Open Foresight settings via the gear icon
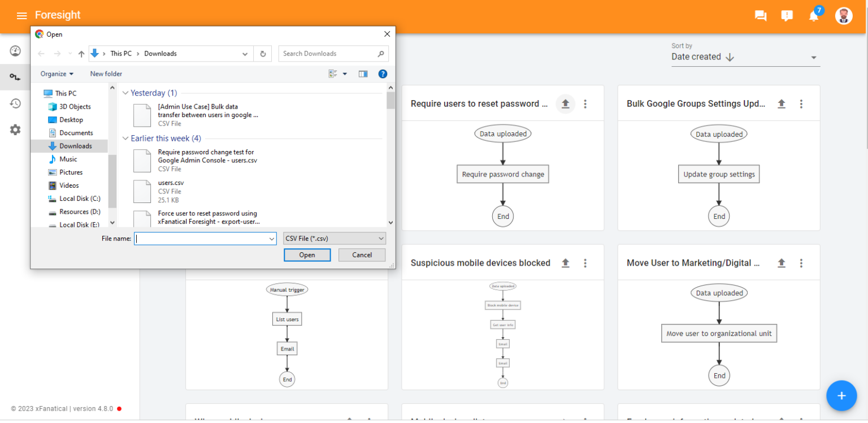Image resolution: width=868 pixels, height=423 pixels. 15,130
